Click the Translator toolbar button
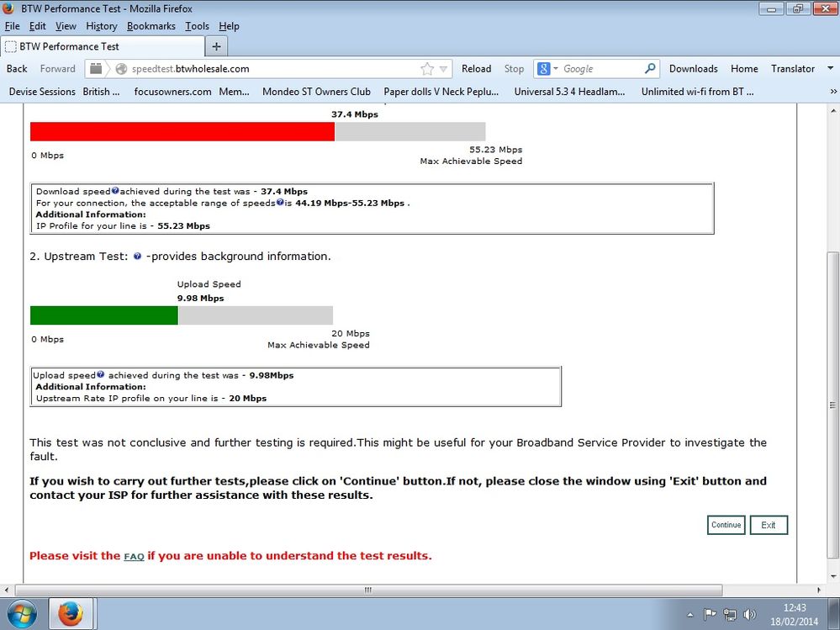 click(793, 69)
